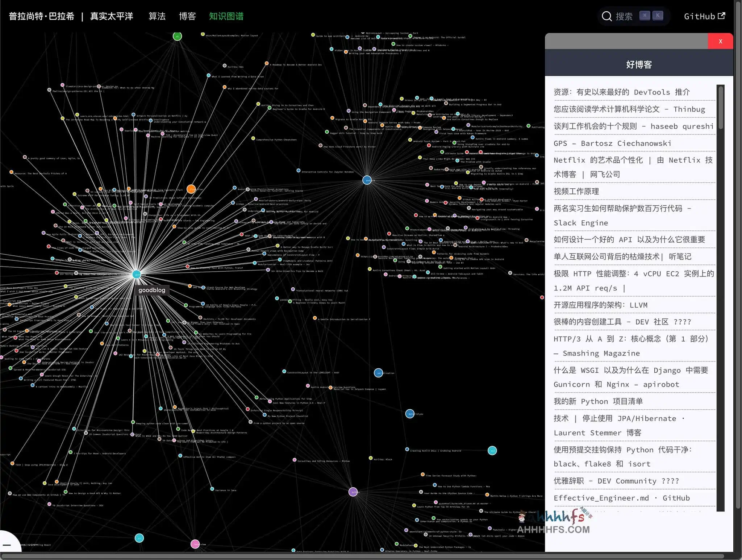Click the large orange node in the graph
Image resolution: width=742 pixels, height=560 pixels.
point(192,189)
